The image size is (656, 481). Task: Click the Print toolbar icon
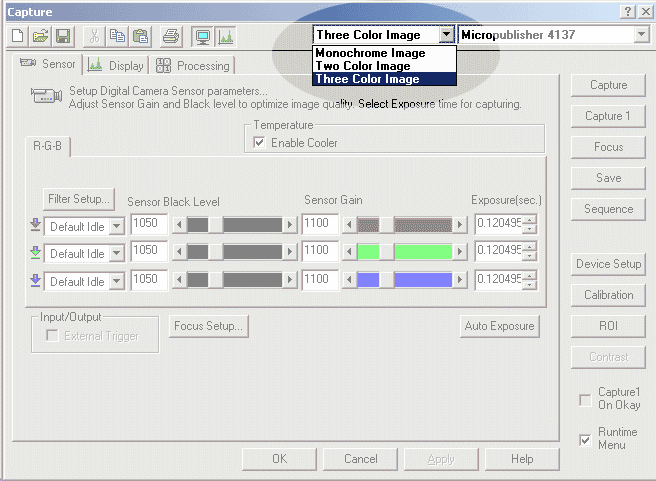click(171, 36)
